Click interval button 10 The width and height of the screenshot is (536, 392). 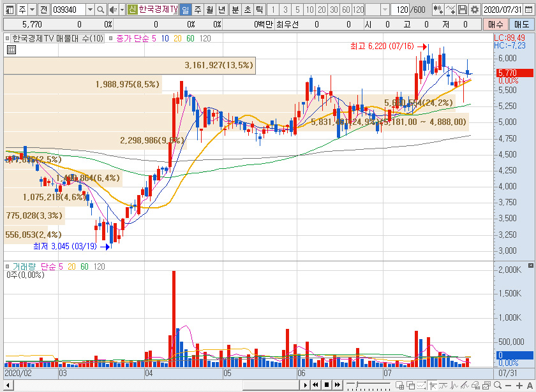[x=309, y=10]
